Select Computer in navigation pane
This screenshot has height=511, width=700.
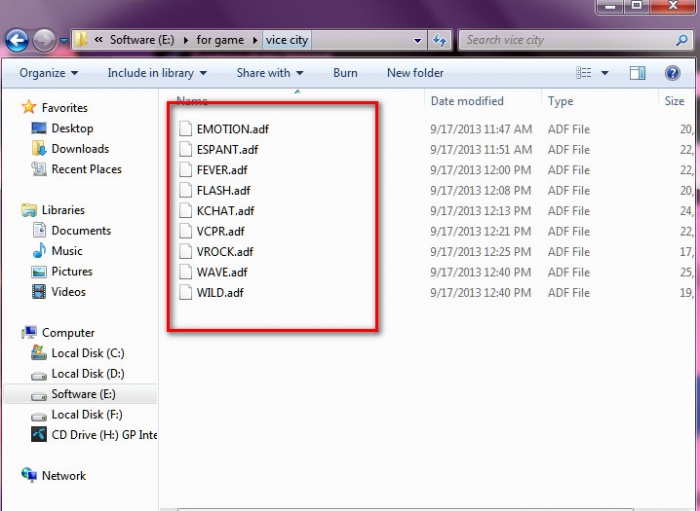tap(68, 332)
